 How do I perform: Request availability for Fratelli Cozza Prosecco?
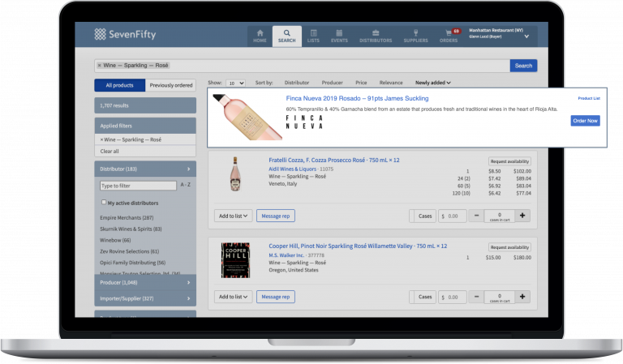(509, 161)
